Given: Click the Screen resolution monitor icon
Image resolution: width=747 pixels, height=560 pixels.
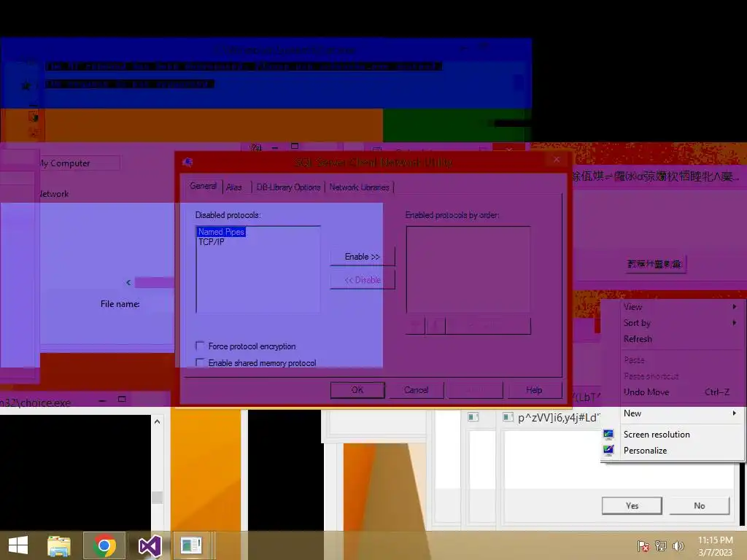Looking at the screenshot, I should click(608, 434).
